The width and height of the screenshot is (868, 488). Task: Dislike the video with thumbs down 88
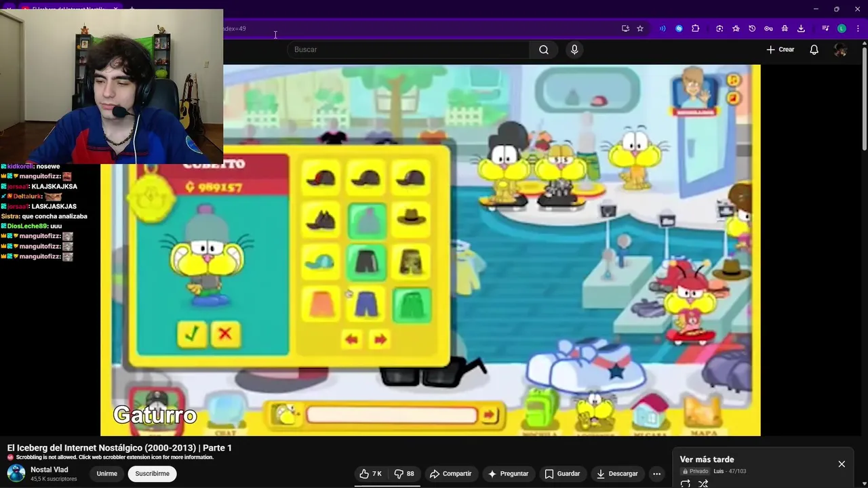click(405, 474)
